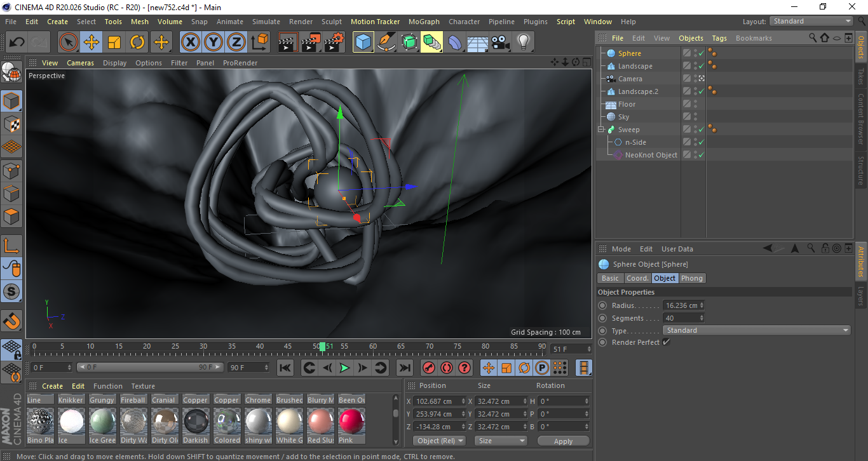Viewport: 868px width, 461px height.
Task: Click the Light object icon in the toolbar
Action: click(x=523, y=42)
